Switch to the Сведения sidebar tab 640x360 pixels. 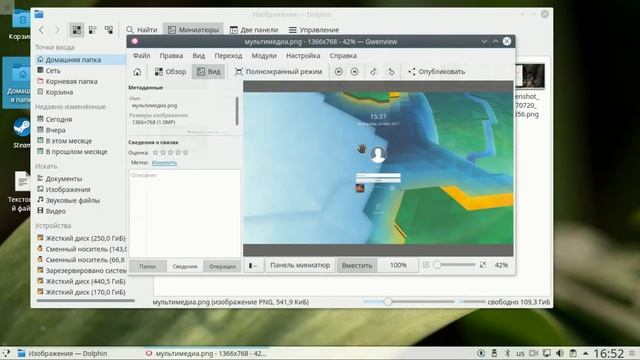pos(184,266)
